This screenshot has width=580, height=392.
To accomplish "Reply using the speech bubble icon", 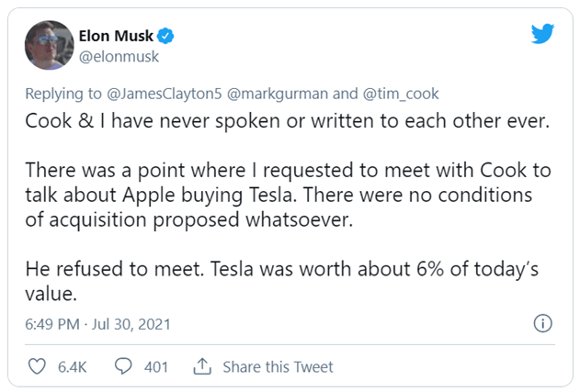I will pyautogui.click(x=124, y=366).
